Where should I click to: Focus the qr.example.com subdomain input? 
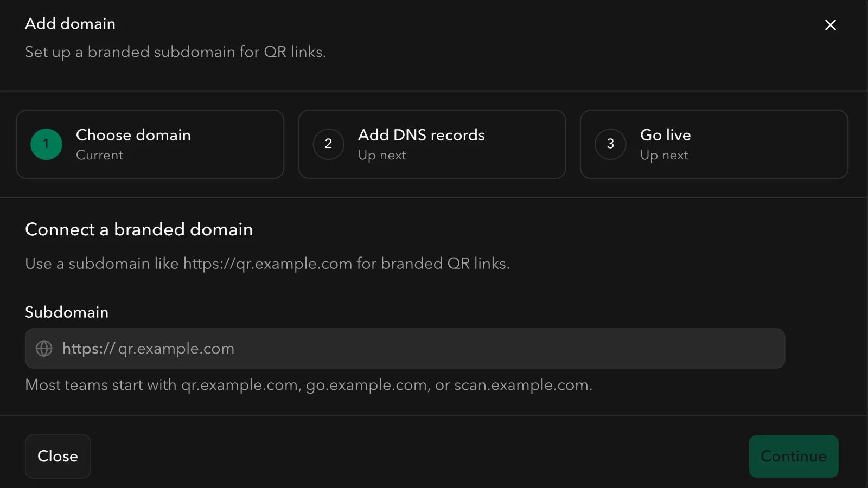click(x=434, y=349)
